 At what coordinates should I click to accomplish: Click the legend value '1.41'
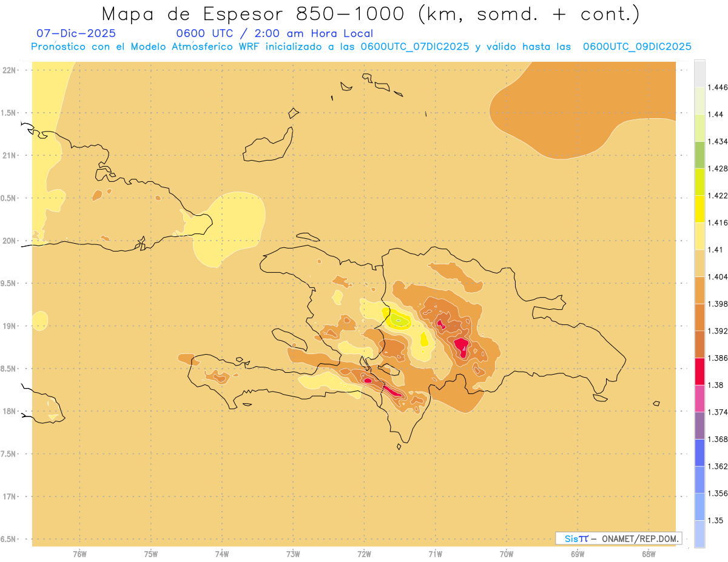[x=715, y=249]
